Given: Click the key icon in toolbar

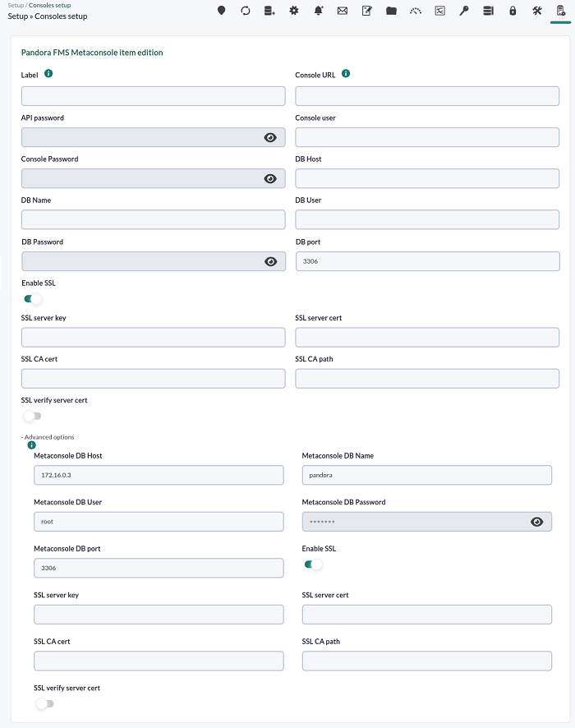Looking at the screenshot, I should click(464, 11).
